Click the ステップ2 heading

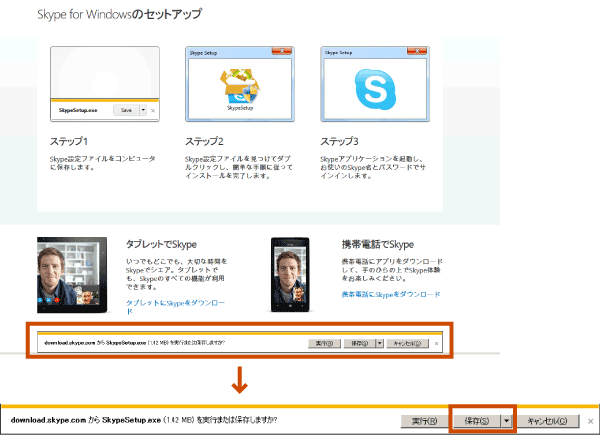coord(204,141)
